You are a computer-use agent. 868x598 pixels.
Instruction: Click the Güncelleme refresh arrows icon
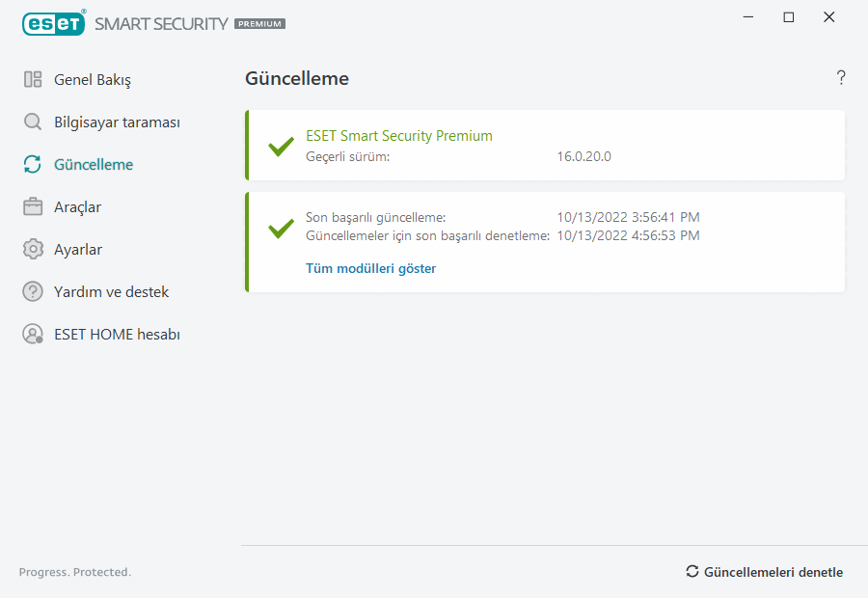click(x=33, y=165)
